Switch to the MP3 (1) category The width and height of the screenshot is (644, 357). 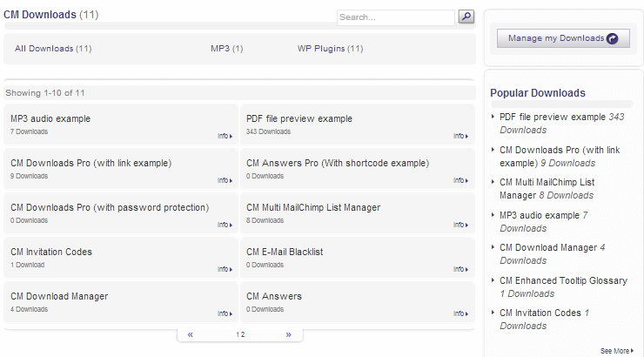pos(226,49)
